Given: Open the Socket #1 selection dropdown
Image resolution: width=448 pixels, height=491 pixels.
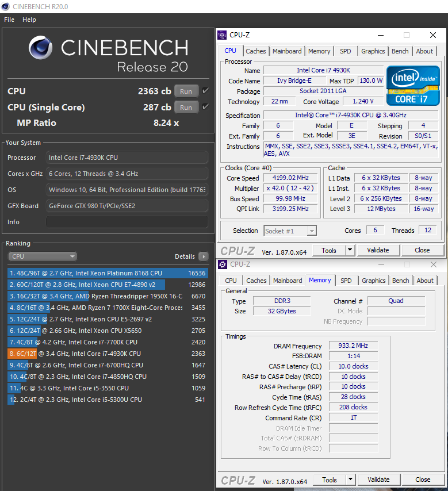Looking at the screenshot, I should click(x=290, y=231).
